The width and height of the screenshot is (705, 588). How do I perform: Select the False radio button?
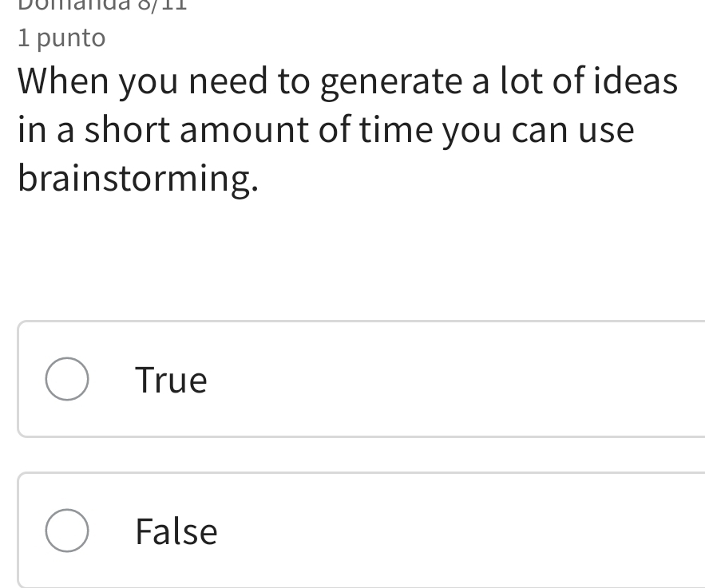coord(67,531)
